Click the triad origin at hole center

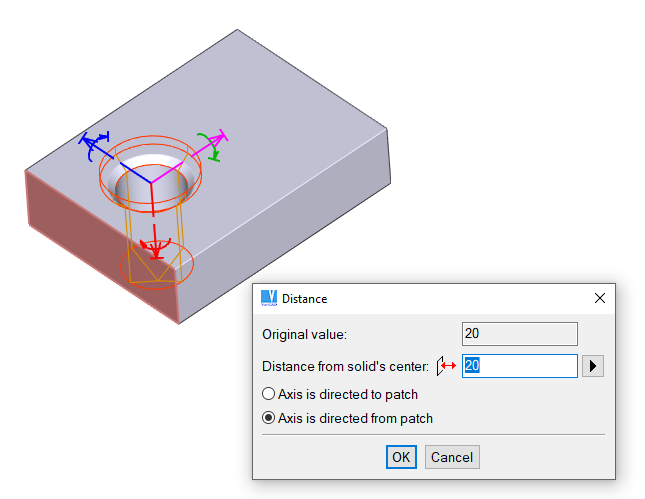tap(150, 182)
